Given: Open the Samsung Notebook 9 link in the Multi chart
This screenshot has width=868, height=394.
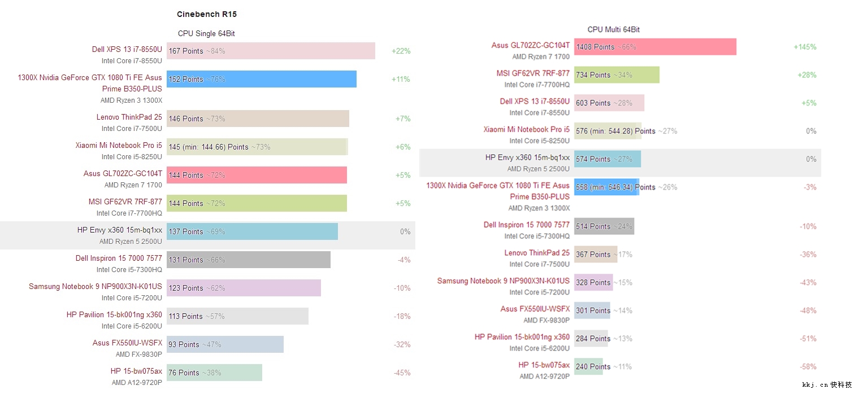Looking at the screenshot, I should [503, 281].
